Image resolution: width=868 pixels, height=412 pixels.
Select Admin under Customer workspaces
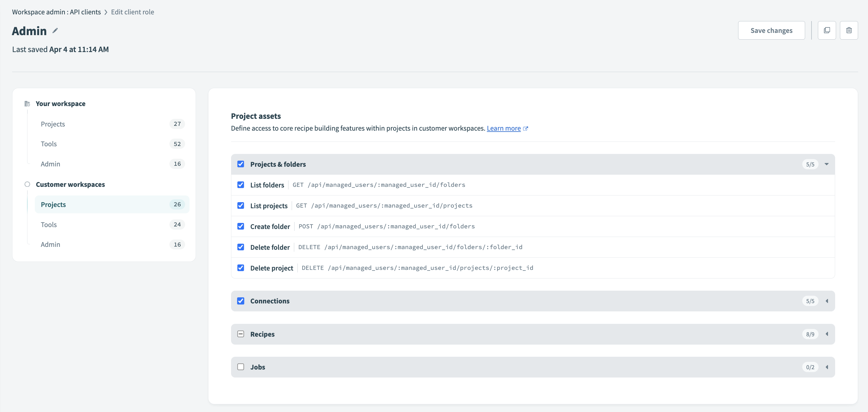pos(112,244)
